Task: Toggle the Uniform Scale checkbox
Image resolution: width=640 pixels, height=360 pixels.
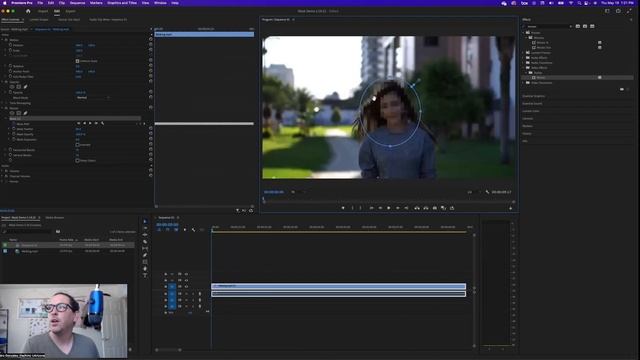Action: click(78, 61)
